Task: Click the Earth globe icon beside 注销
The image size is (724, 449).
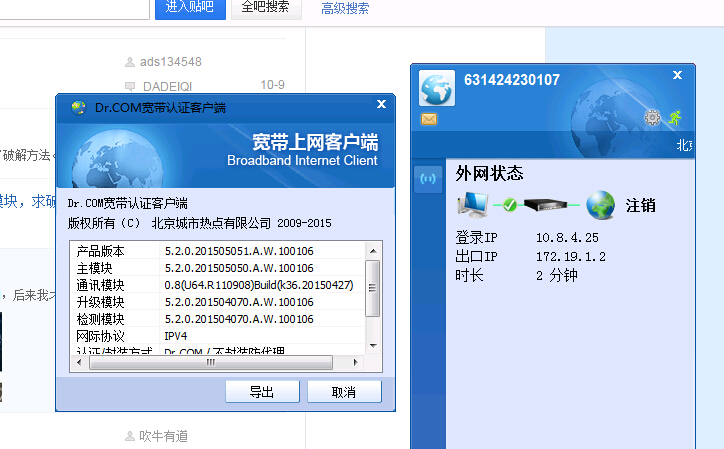Action: [x=600, y=205]
